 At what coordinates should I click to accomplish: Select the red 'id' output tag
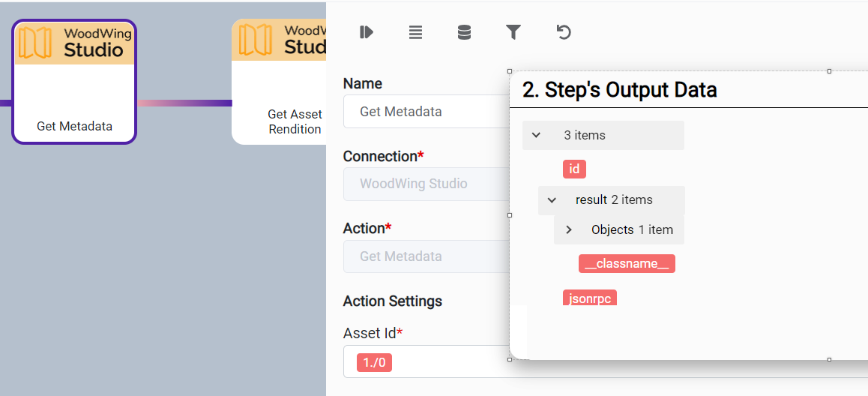[x=574, y=169]
